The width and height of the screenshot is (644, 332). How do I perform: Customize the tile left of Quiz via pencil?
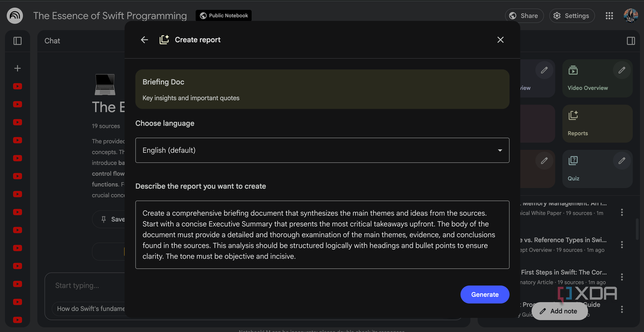pyautogui.click(x=544, y=161)
